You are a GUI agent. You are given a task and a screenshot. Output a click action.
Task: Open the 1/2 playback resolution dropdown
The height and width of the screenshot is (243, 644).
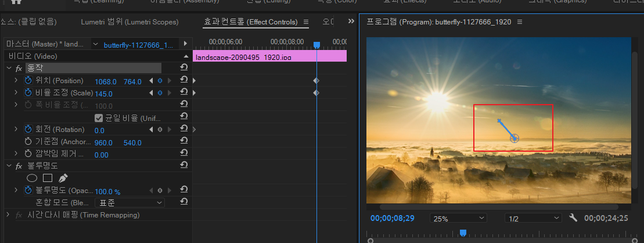click(533, 219)
